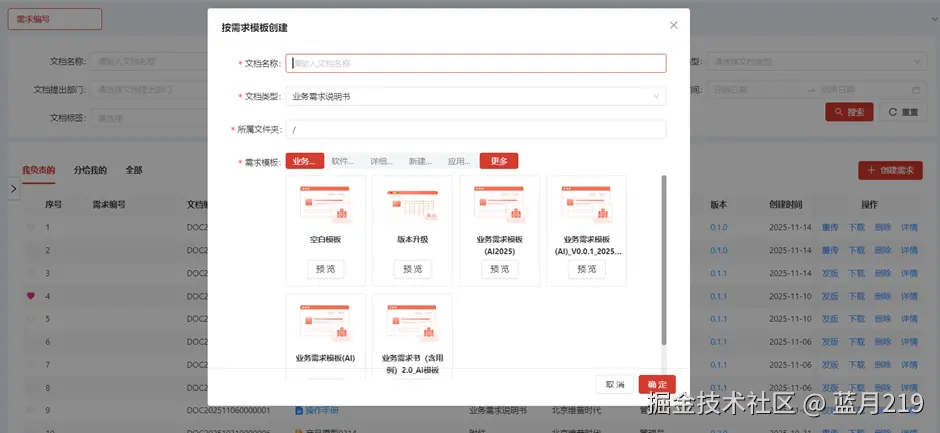Close the create-by-template dialog

(673, 25)
